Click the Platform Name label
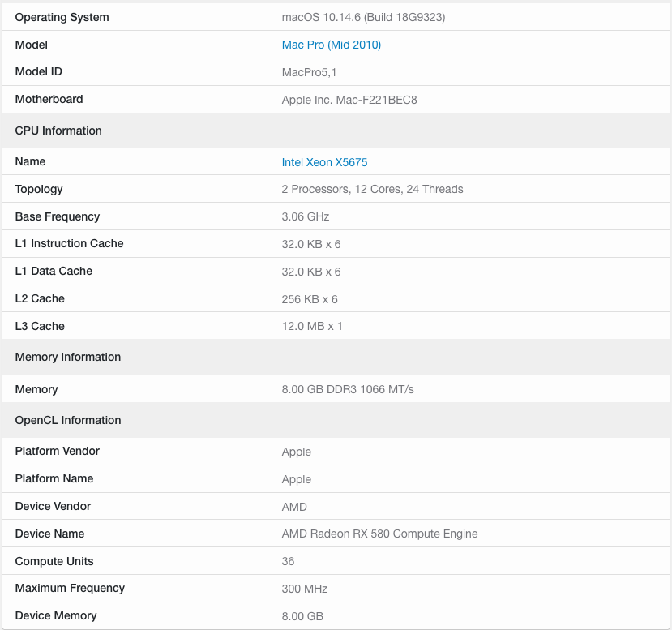Viewport: 672px width, 630px height. (x=54, y=478)
